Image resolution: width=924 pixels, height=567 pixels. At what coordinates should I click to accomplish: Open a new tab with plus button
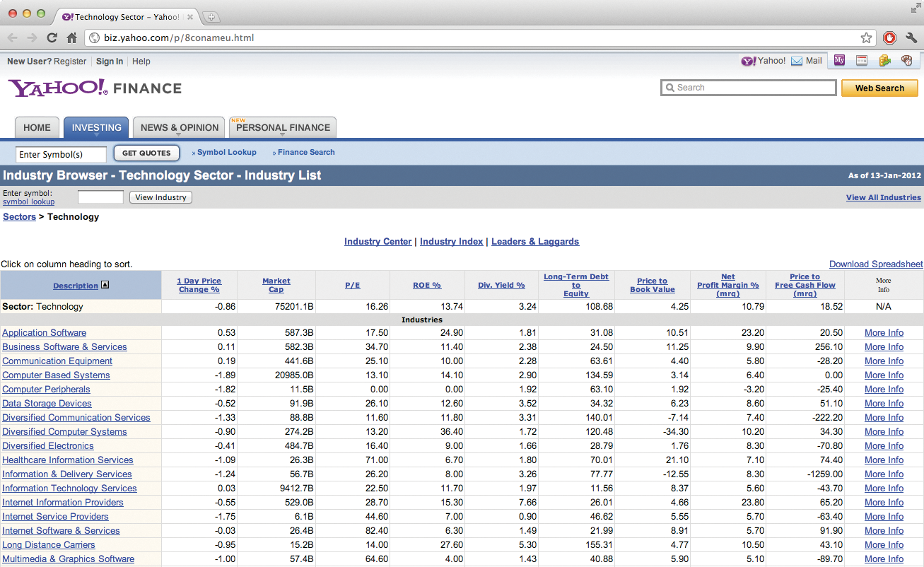pyautogui.click(x=211, y=17)
